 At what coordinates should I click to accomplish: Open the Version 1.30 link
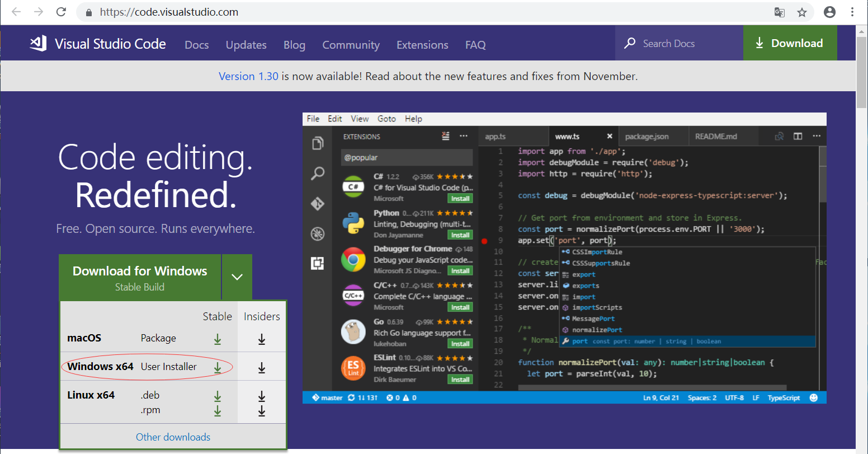pos(248,76)
